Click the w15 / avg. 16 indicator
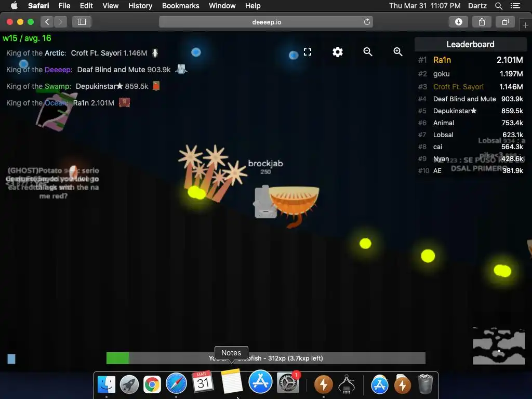The width and height of the screenshot is (532, 399). pyautogui.click(x=27, y=38)
